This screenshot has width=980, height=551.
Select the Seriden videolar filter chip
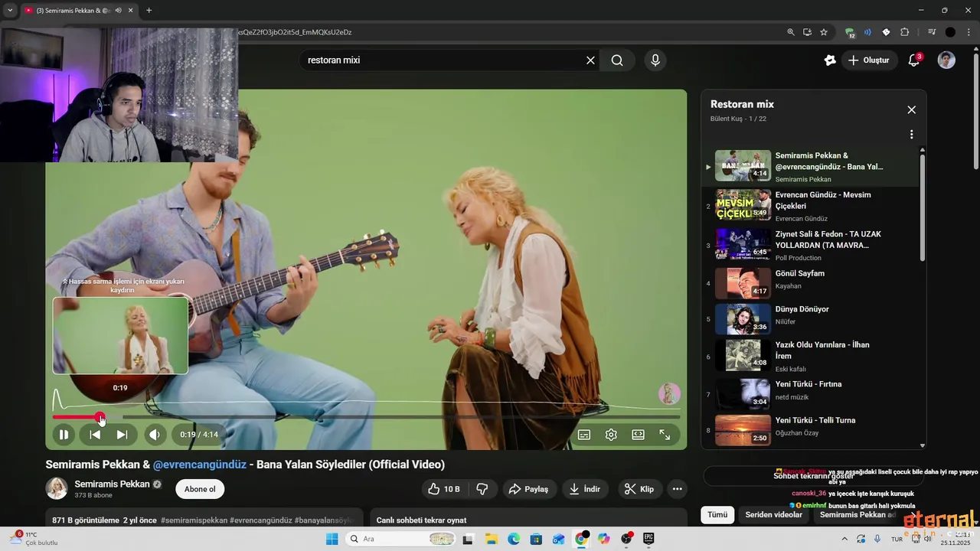[x=773, y=515]
